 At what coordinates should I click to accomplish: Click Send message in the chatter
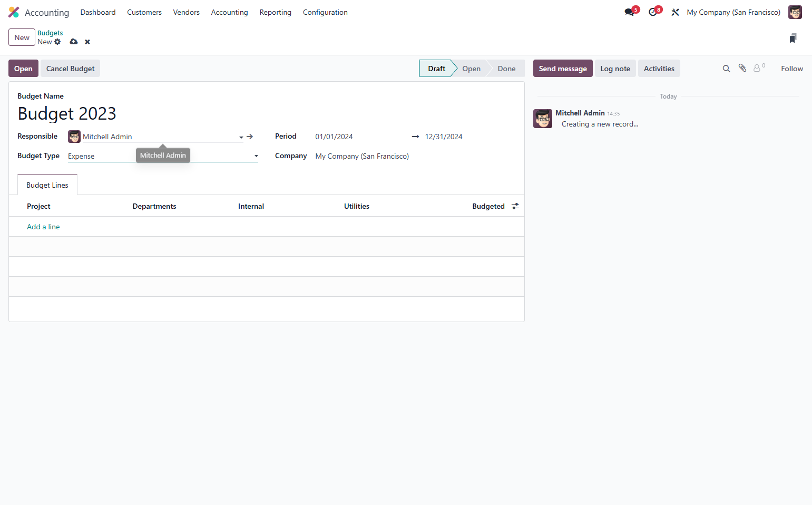click(563, 69)
